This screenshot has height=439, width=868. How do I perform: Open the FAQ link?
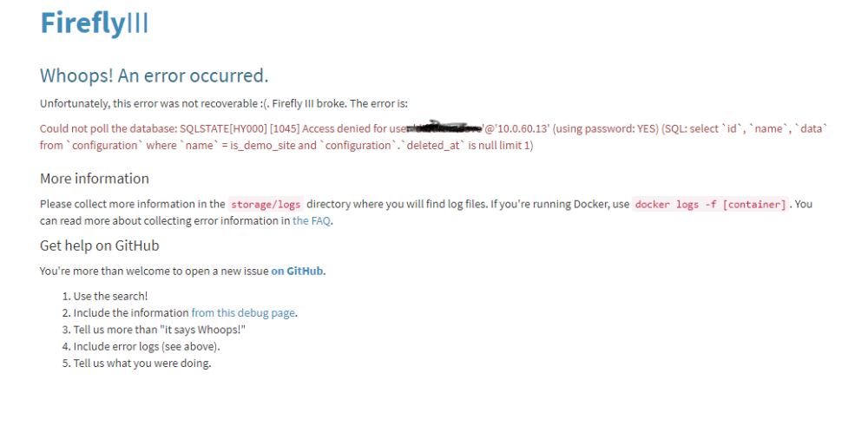(312, 221)
